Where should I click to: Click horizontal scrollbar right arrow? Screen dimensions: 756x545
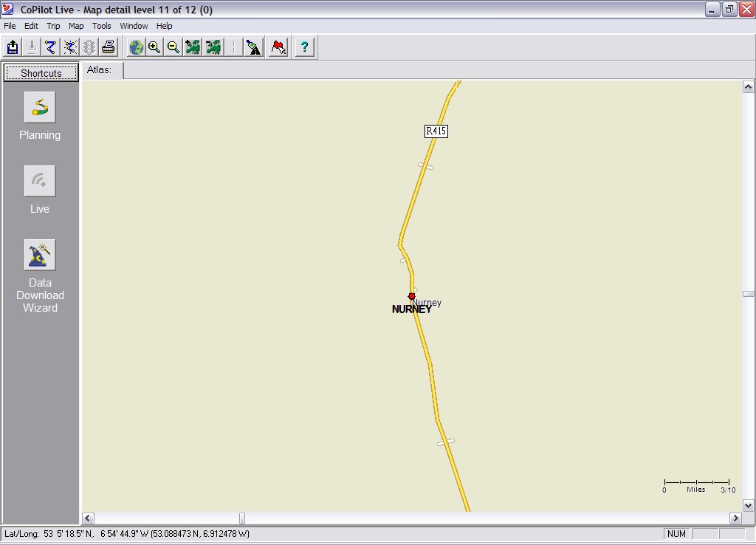735,518
